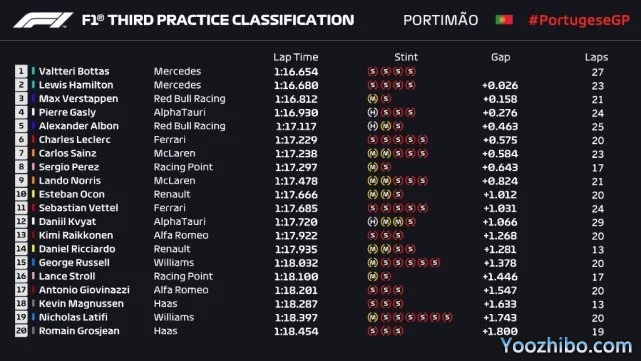
Task: Click the position 20 number badge
Action: point(21,331)
